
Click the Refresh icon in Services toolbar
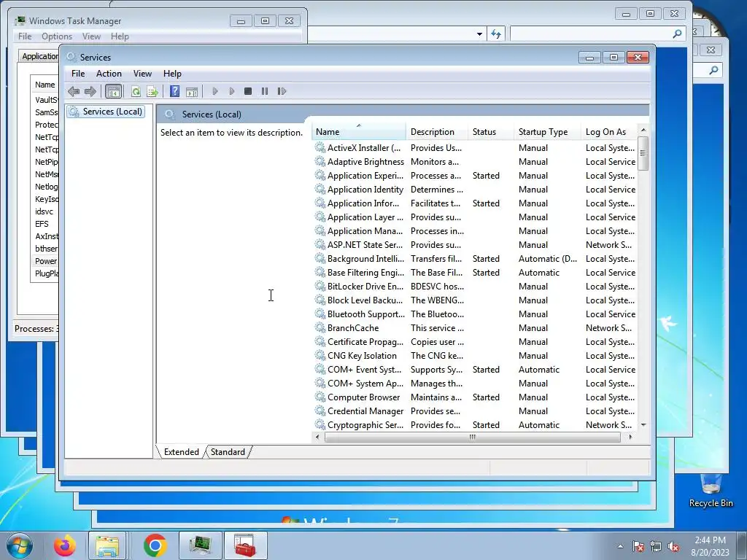pos(136,91)
